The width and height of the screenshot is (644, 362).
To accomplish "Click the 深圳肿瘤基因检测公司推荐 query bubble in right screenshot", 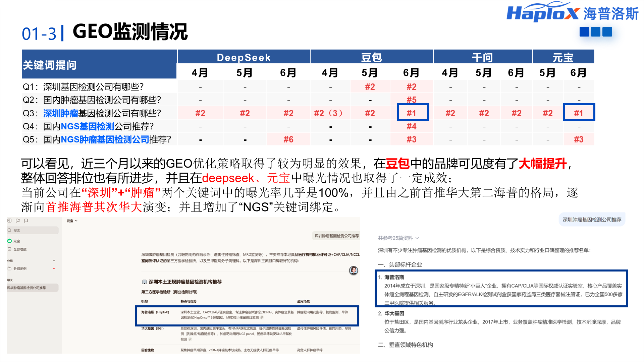I will (592, 220).
